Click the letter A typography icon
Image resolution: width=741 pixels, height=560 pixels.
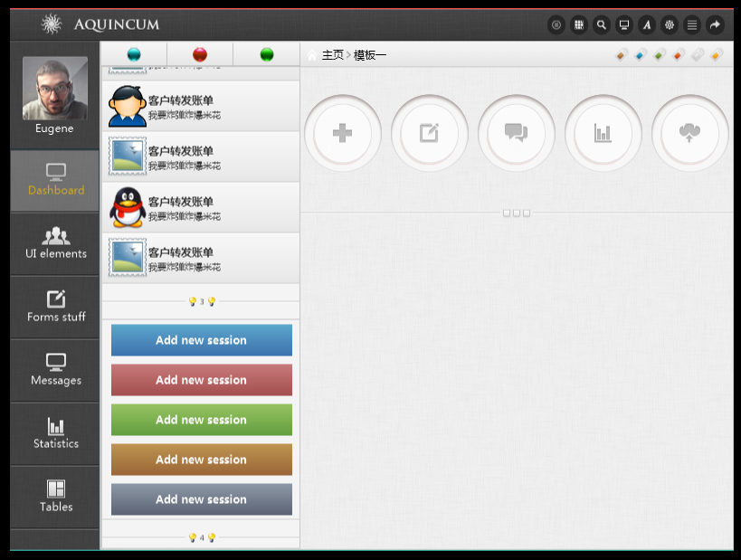tap(646, 24)
